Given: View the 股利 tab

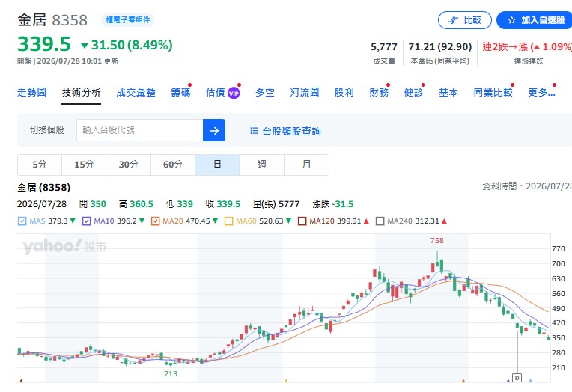Looking at the screenshot, I should tap(344, 93).
